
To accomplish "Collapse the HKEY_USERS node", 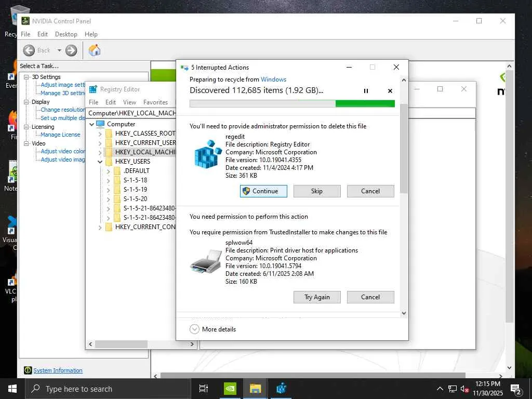I will pos(100,162).
